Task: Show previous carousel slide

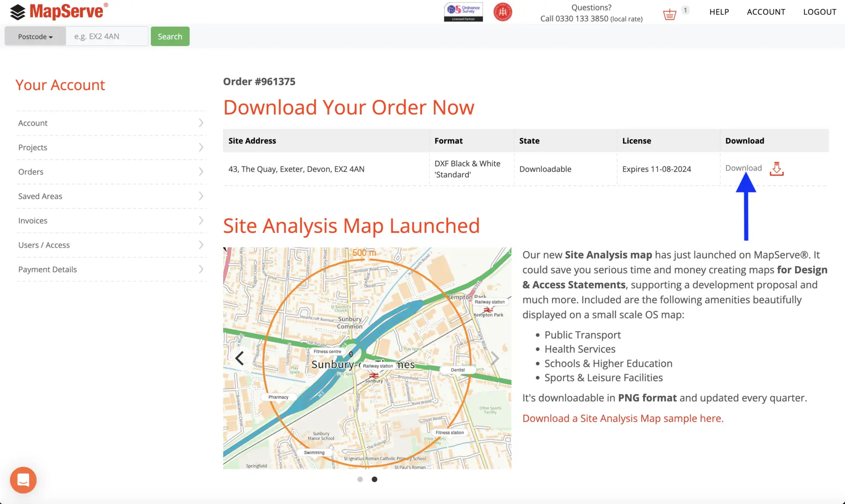Action: 239,358
